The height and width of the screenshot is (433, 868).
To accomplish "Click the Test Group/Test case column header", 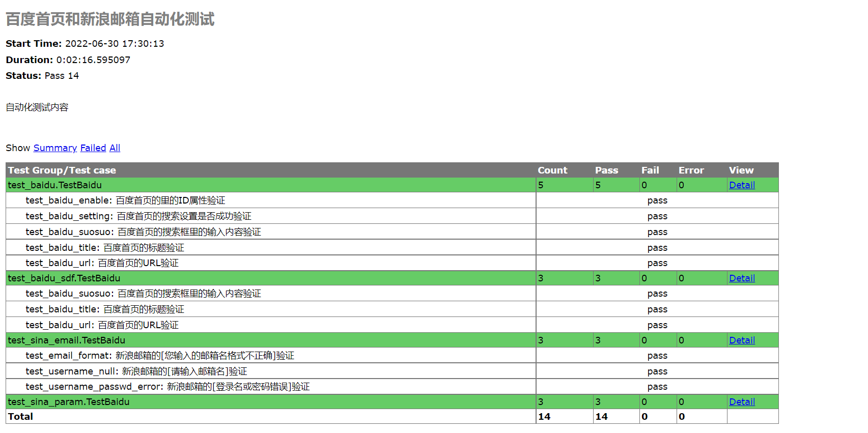I will click(62, 170).
